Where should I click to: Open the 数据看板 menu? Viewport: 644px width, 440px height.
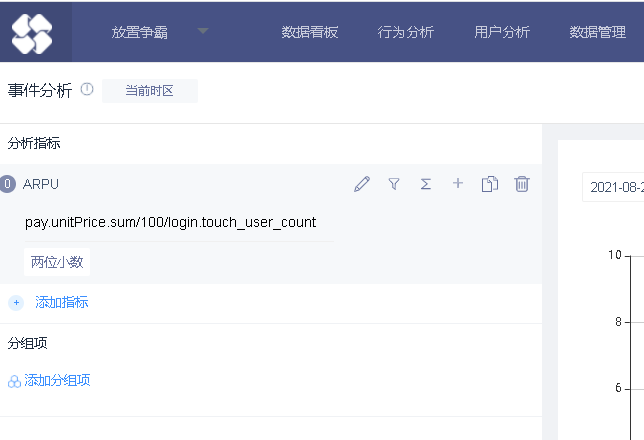310,32
